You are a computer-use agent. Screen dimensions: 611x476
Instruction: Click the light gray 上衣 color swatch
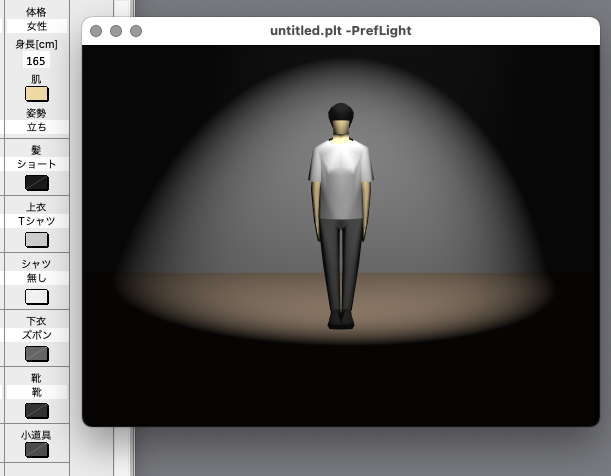37,240
